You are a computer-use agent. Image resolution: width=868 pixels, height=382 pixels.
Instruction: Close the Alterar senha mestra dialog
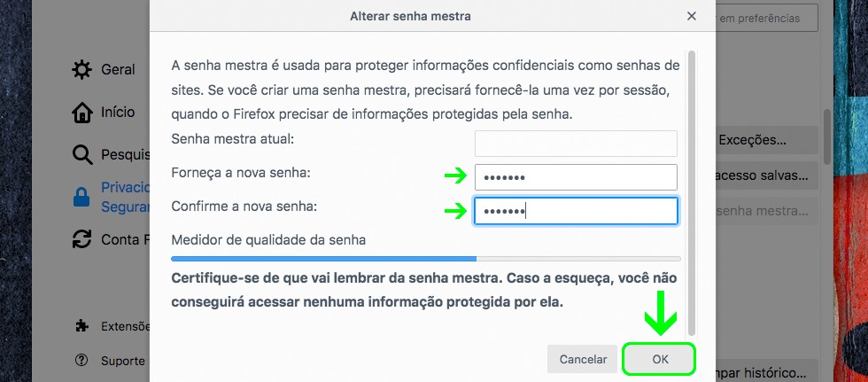click(x=692, y=16)
